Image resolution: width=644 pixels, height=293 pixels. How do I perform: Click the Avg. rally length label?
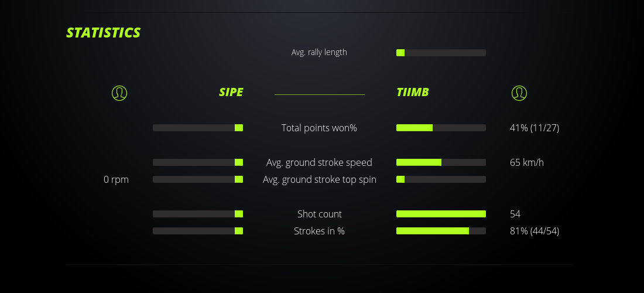[319, 52]
